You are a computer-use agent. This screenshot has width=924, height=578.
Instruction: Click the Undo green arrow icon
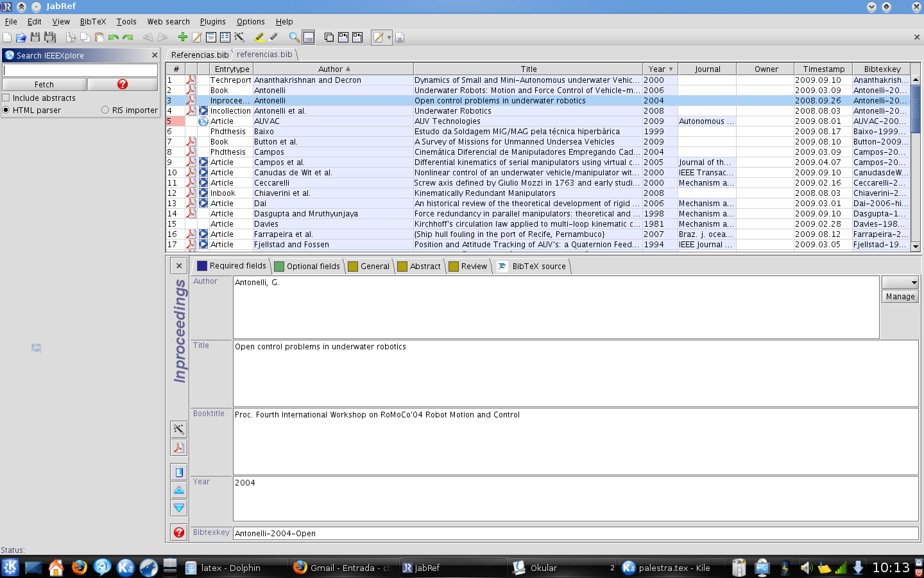[x=114, y=37]
